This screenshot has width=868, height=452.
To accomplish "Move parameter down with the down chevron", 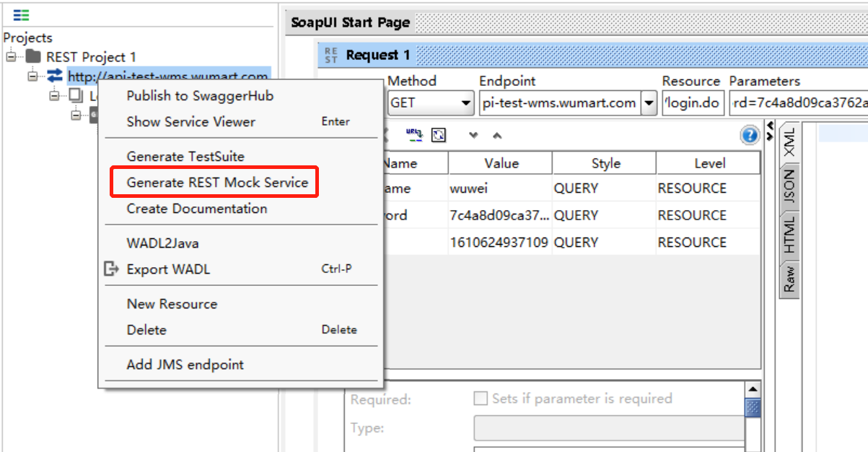I will pos(473,135).
